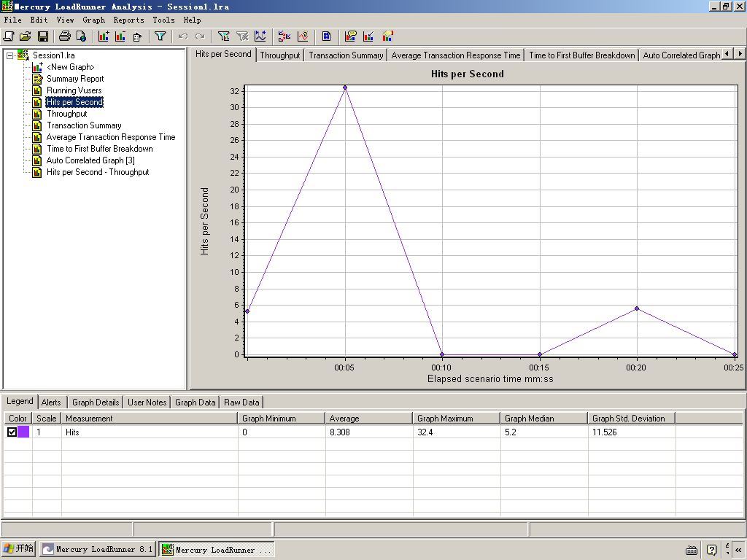Viewport: 747px width, 560px height.
Task: Uncheck the Hits measurement checkbox in legend
Action: pyautogui.click(x=12, y=432)
